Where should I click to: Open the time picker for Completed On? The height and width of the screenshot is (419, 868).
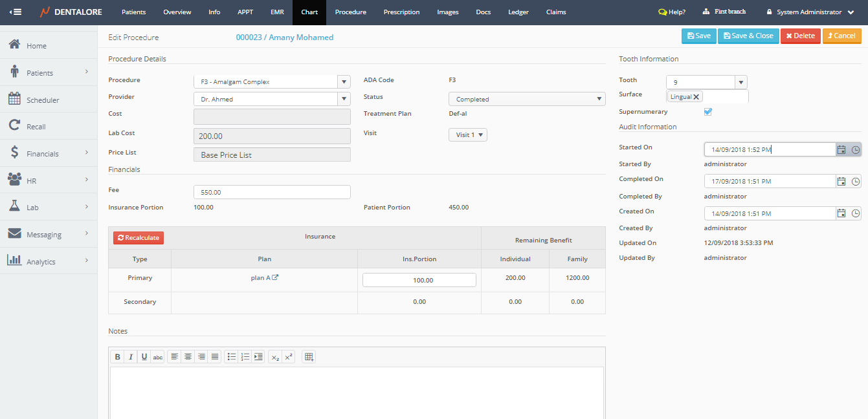(855, 182)
